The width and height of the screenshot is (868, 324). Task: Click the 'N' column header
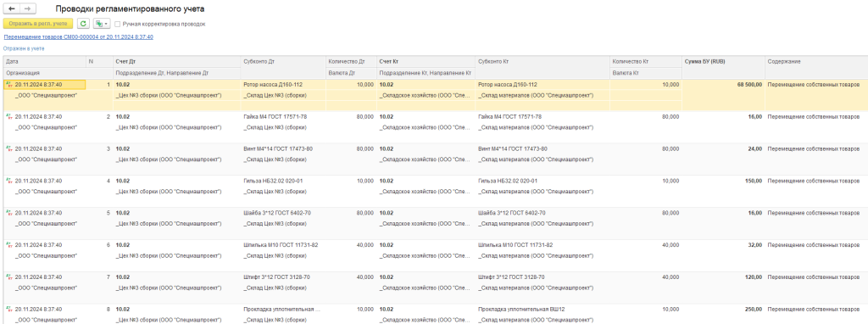point(100,61)
